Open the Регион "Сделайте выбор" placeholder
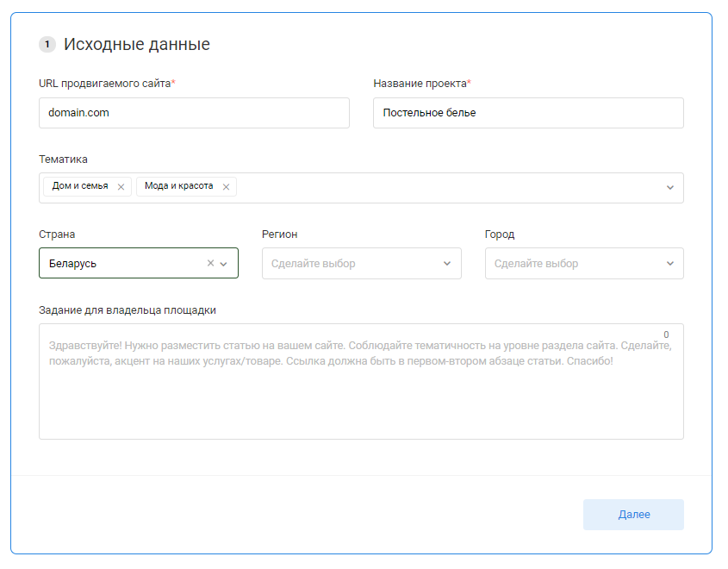The width and height of the screenshot is (728, 569). 314,264
